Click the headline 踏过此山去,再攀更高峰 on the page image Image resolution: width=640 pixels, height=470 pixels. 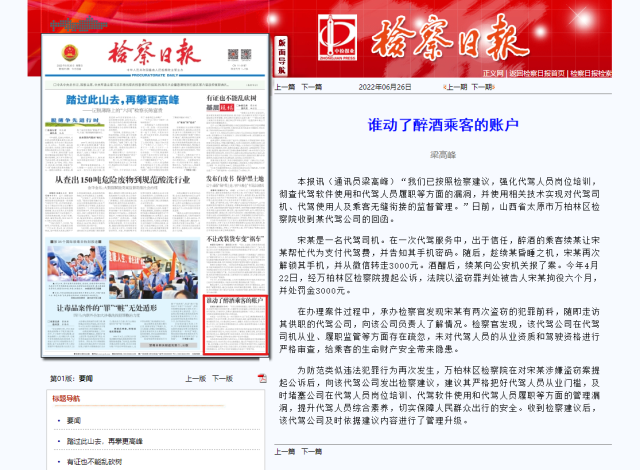122,100
